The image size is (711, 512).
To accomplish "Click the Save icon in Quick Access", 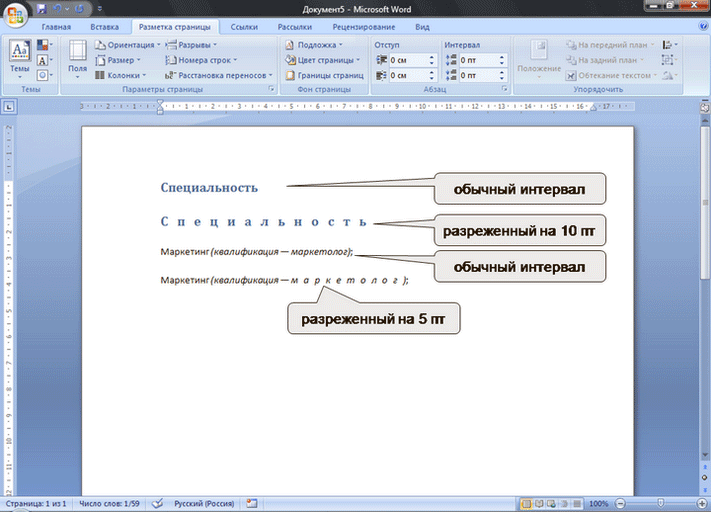I will (x=42, y=9).
